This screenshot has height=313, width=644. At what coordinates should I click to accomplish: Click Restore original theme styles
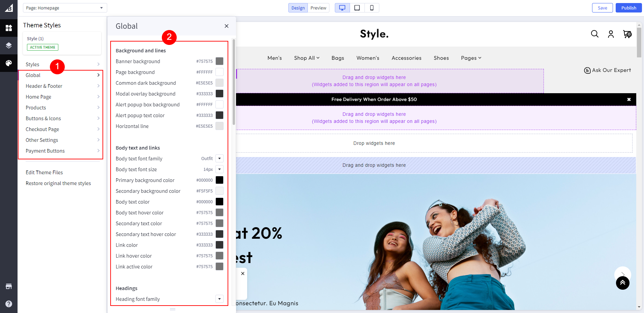tap(58, 183)
